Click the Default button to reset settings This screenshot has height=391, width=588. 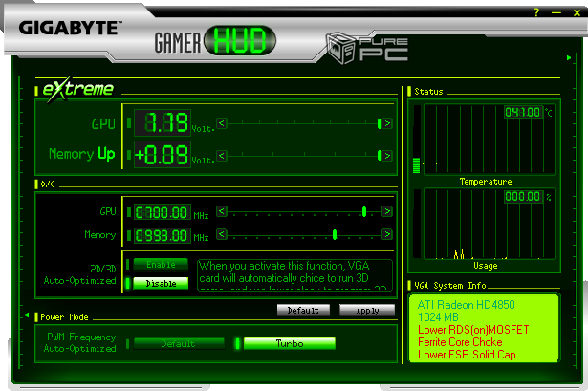tap(303, 311)
